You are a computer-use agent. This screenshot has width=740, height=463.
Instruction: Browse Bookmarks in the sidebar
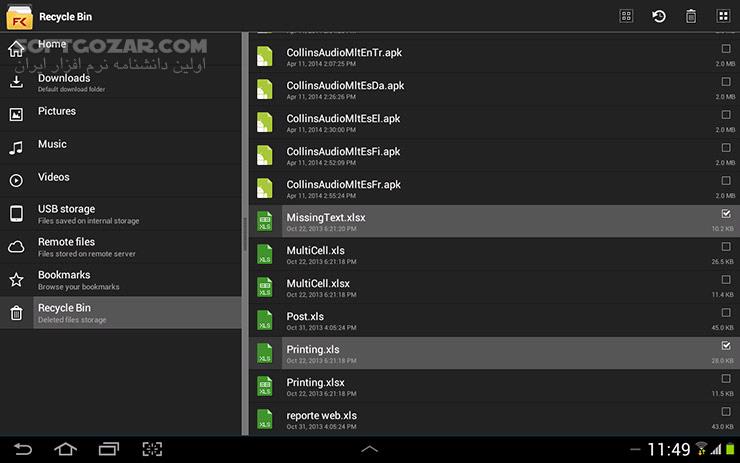(x=121, y=279)
